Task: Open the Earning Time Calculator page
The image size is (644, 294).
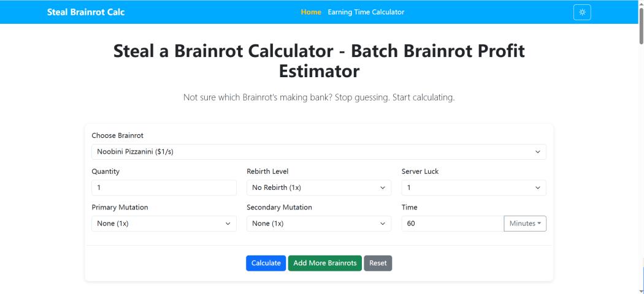Action: tap(366, 12)
